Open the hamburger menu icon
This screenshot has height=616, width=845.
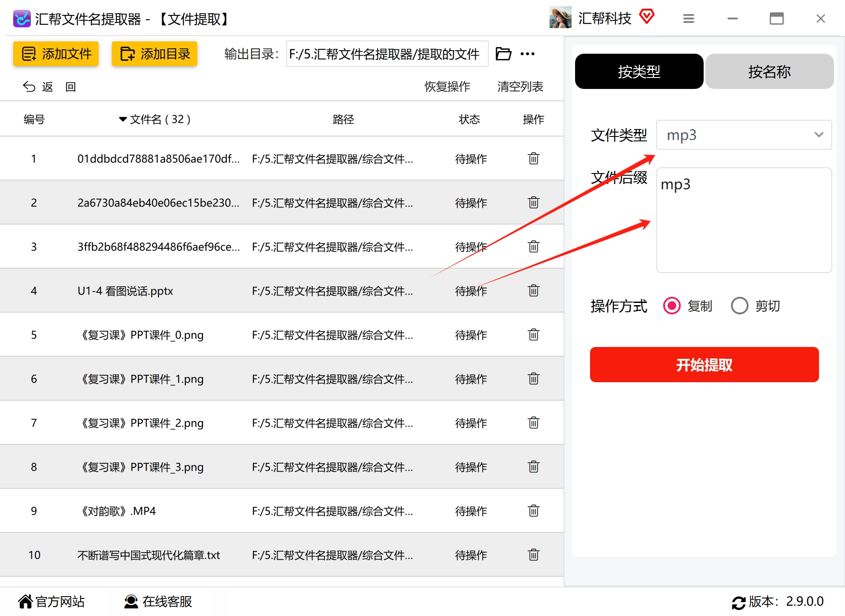click(688, 18)
